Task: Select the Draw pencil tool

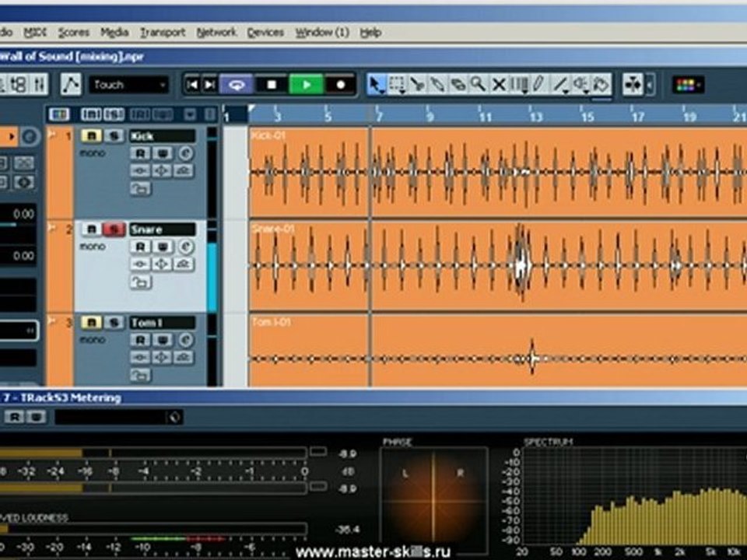Action: click(538, 85)
